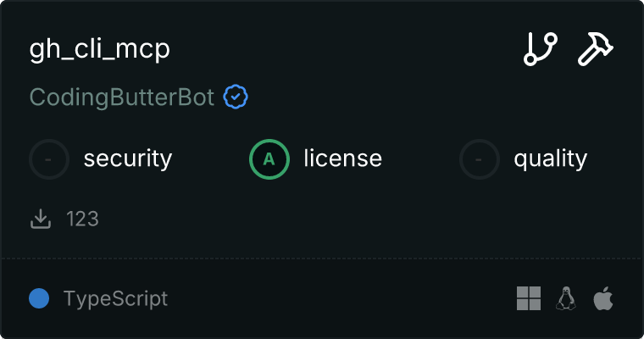Click the Windows platform icon

tap(529, 298)
